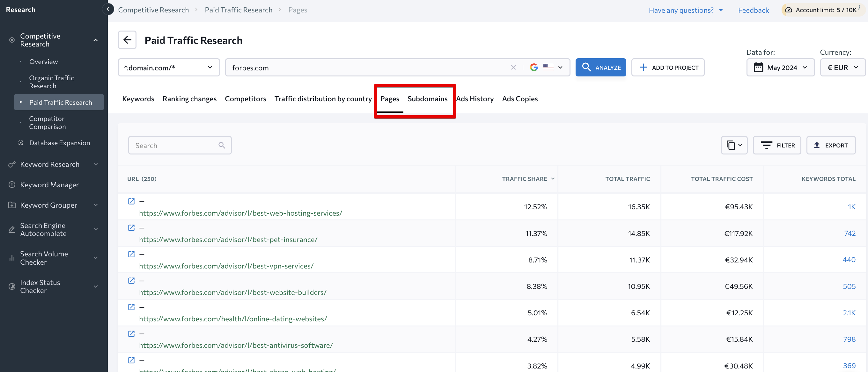Image resolution: width=868 pixels, height=372 pixels.
Task: Open online-dating-websites external link icon
Action: (131, 307)
